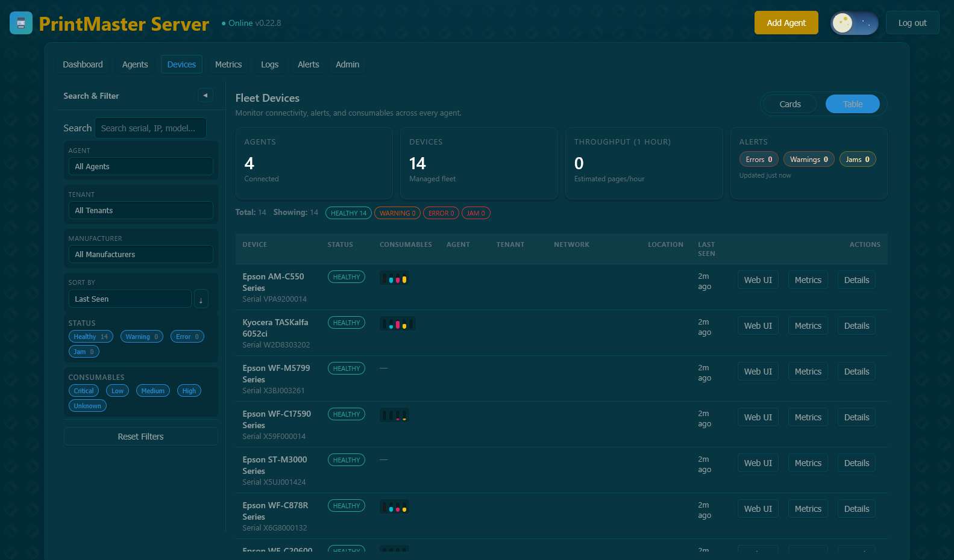Open the Sort By Last Seen dropdown
Image resolution: width=954 pixels, height=560 pixels.
[x=130, y=299]
